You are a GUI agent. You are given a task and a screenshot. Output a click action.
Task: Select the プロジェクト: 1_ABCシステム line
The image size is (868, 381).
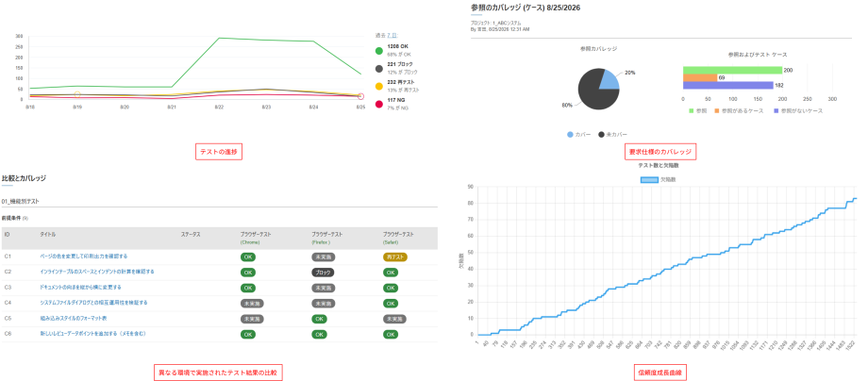pyautogui.click(x=496, y=24)
